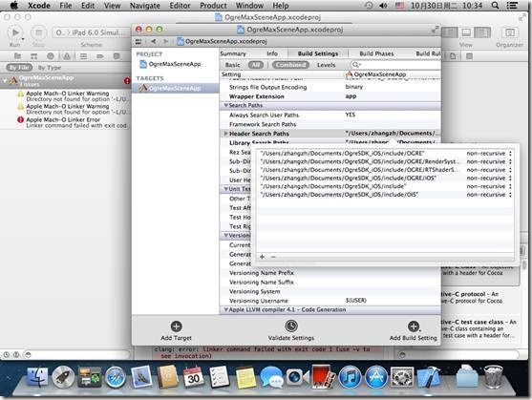Viewport: 532px width, 400px height.
Task: Expand the Header Search Paths row
Action: [x=225, y=134]
